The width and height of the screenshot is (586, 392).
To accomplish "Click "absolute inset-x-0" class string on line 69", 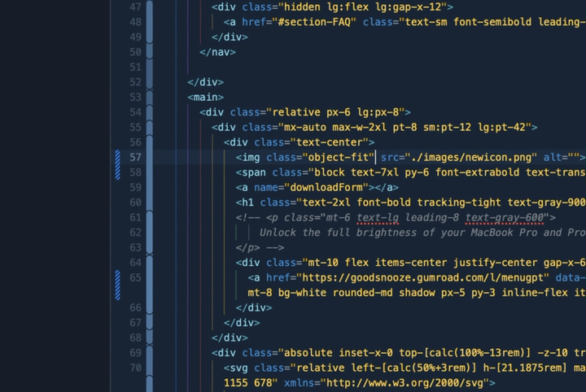I will pos(339,353).
